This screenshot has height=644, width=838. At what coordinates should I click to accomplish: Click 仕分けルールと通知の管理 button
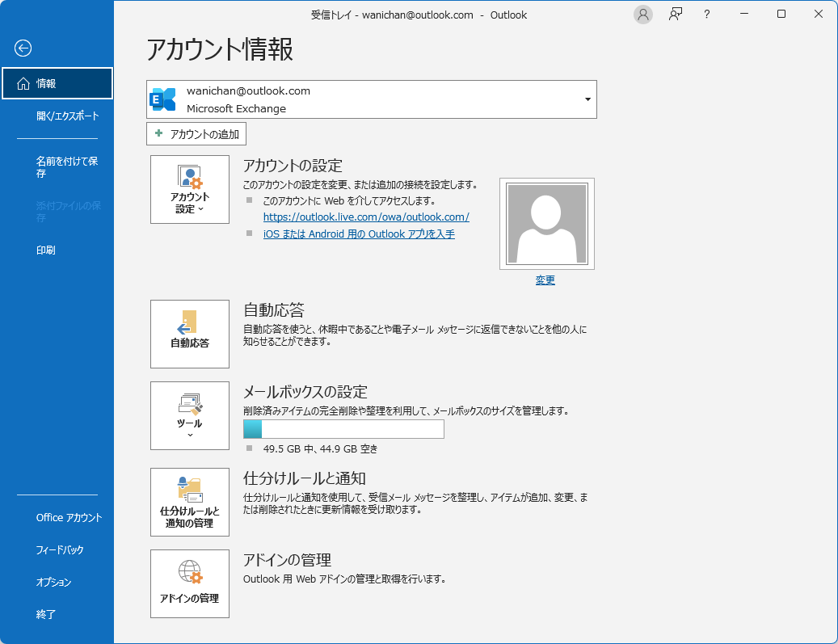[x=190, y=503]
